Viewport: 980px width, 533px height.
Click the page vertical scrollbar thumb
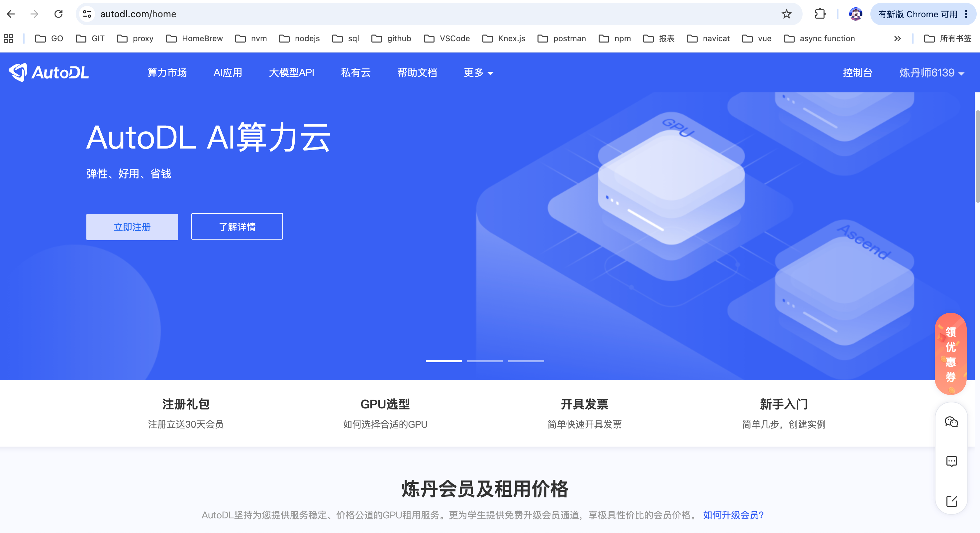tap(977, 157)
